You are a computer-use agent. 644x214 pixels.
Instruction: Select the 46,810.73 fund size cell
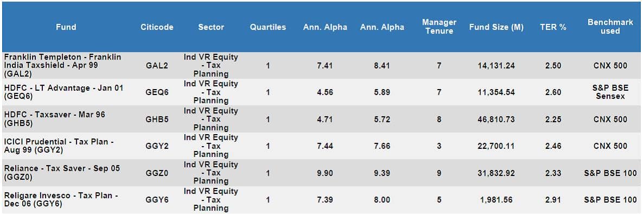[x=496, y=119]
